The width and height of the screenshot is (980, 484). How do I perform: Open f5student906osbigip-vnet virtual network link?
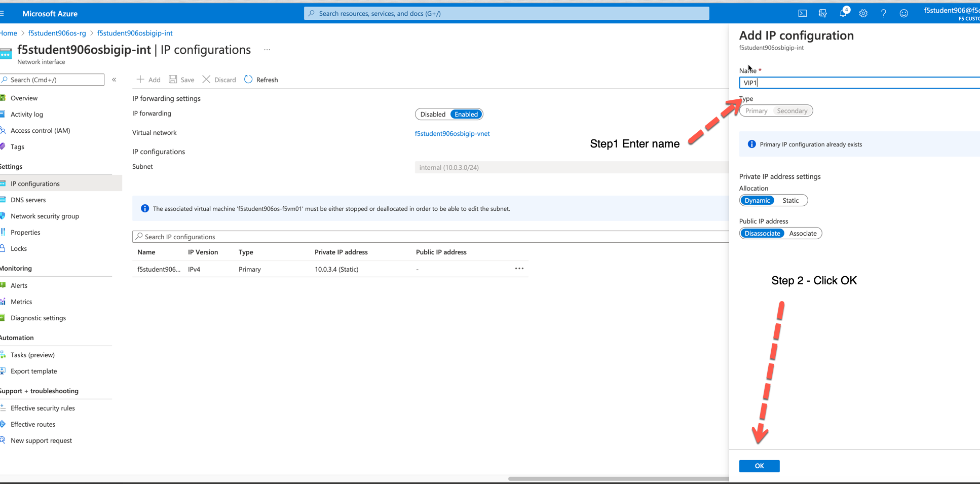[x=452, y=133]
